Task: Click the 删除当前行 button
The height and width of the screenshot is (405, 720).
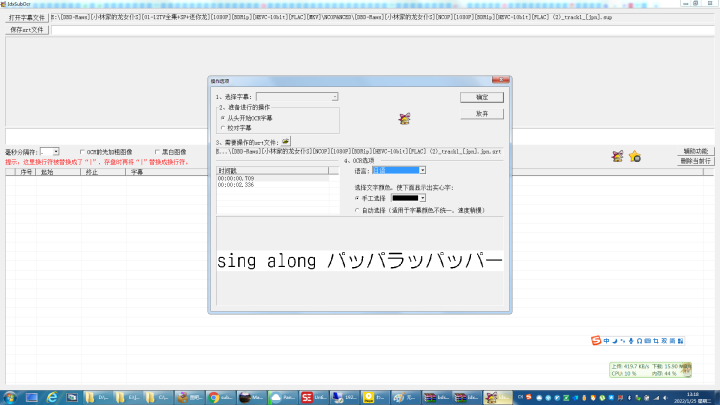Action: click(x=695, y=161)
